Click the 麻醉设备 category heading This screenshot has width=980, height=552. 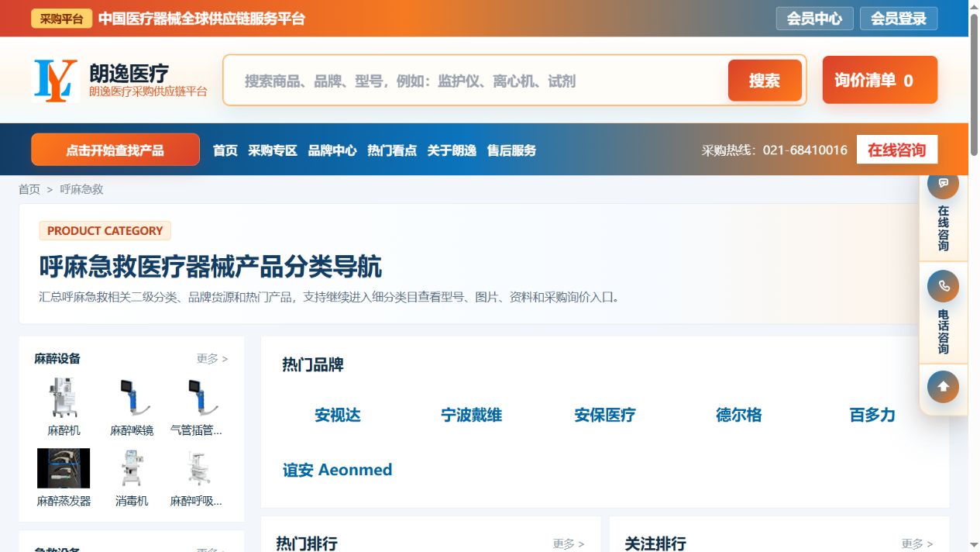tap(57, 359)
